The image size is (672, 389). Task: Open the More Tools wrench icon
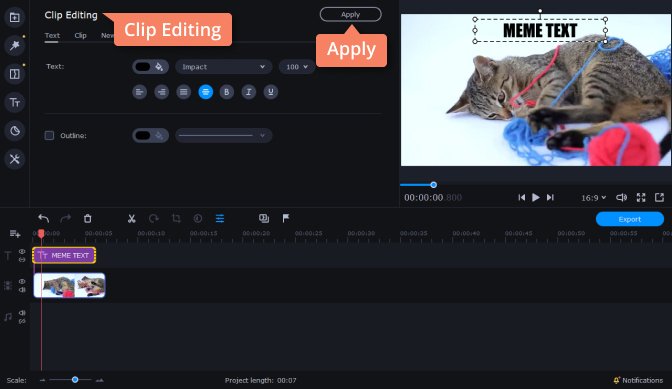pyautogui.click(x=15, y=159)
